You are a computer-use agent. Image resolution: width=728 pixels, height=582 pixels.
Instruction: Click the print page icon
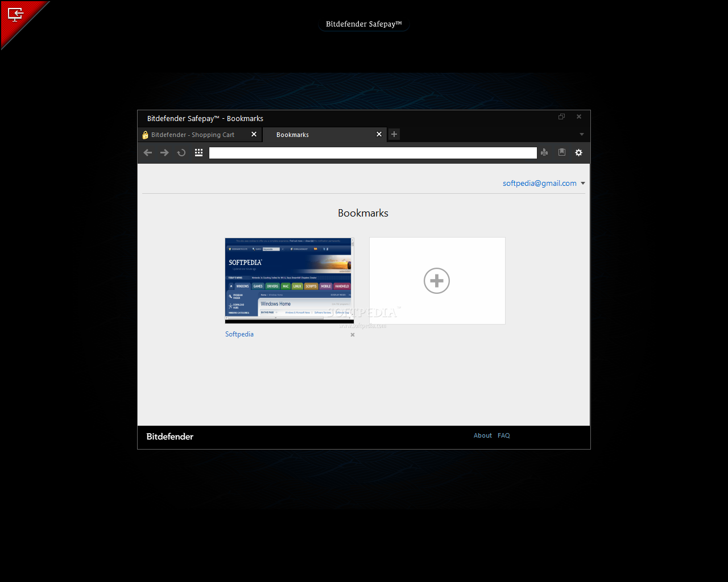pyautogui.click(x=544, y=152)
